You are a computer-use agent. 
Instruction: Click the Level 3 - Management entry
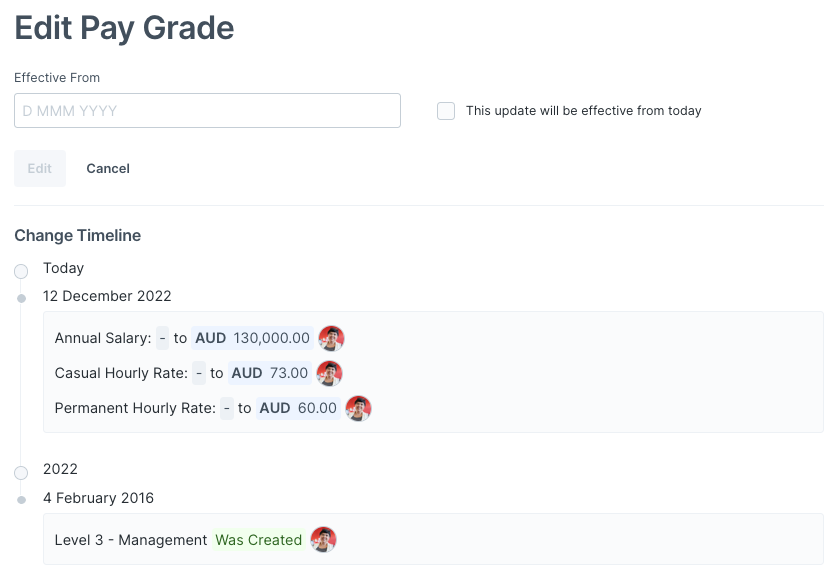click(x=131, y=540)
